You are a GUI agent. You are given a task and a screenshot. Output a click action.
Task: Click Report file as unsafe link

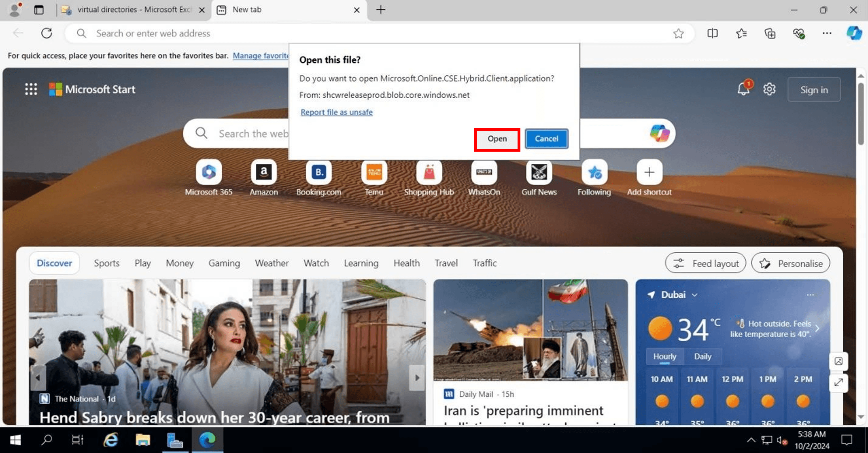click(336, 112)
